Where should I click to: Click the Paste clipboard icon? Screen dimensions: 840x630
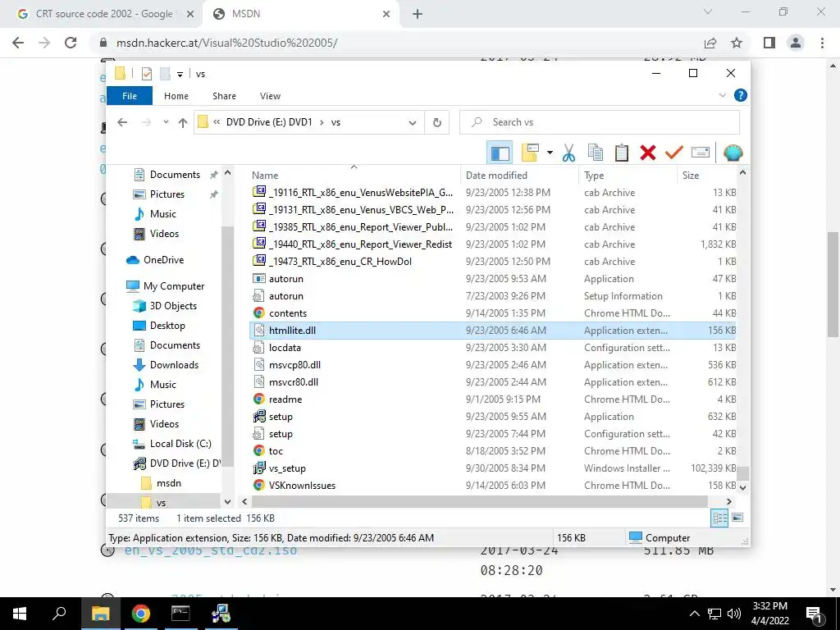coord(622,153)
